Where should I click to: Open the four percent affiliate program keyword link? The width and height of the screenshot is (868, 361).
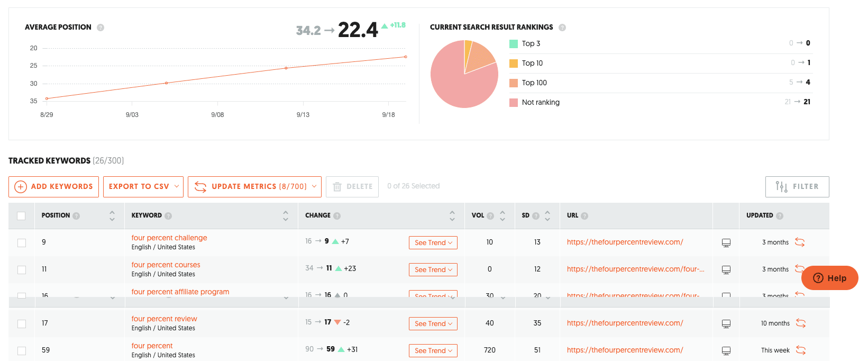coord(180,292)
